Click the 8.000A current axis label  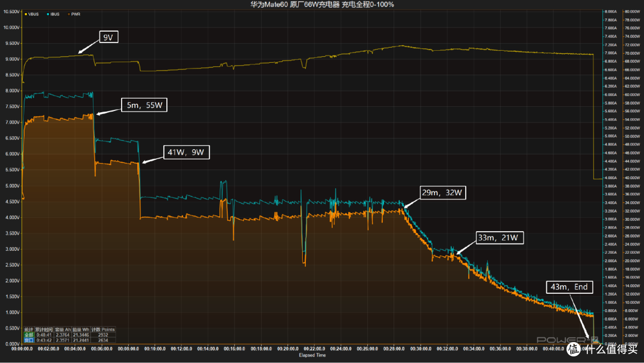tap(611, 11)
